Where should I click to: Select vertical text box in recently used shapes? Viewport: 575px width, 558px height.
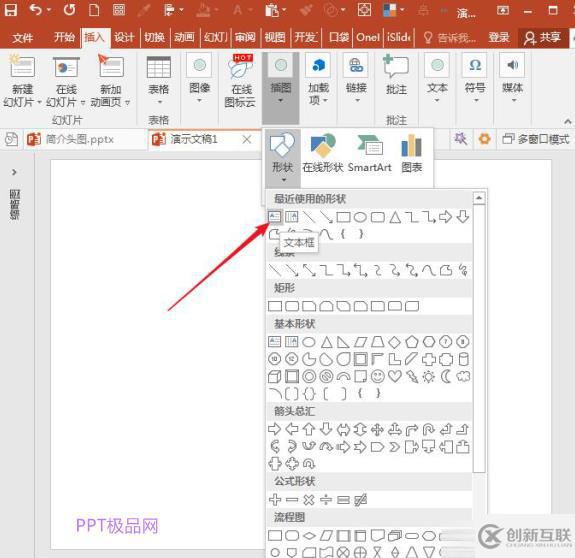tap(292, 217)
